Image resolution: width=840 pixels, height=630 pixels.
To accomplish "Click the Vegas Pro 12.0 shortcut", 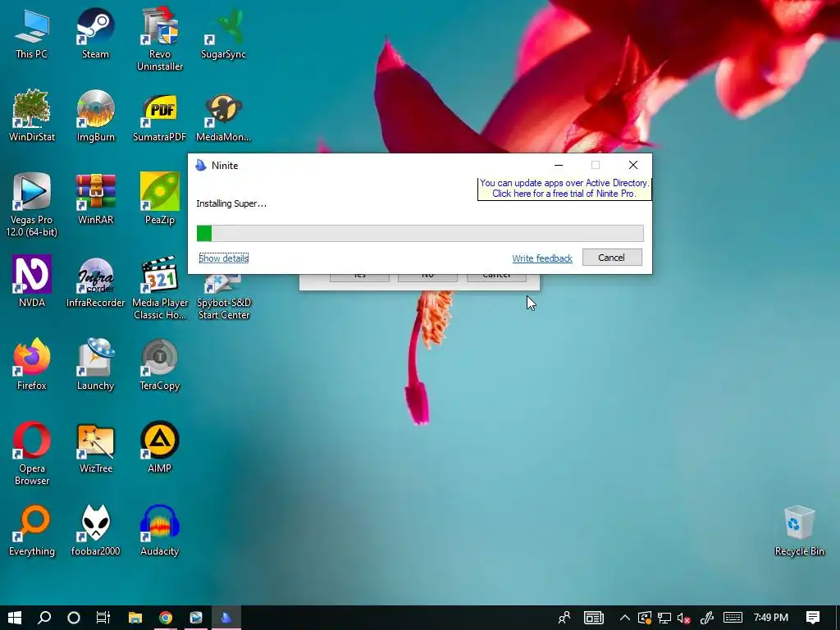I will [x=32, y=205].
